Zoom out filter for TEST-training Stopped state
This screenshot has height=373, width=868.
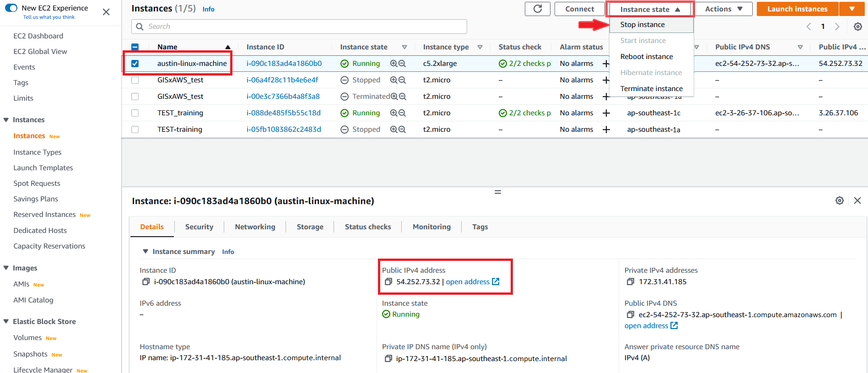pyautogui.click(x=402, y=130)
